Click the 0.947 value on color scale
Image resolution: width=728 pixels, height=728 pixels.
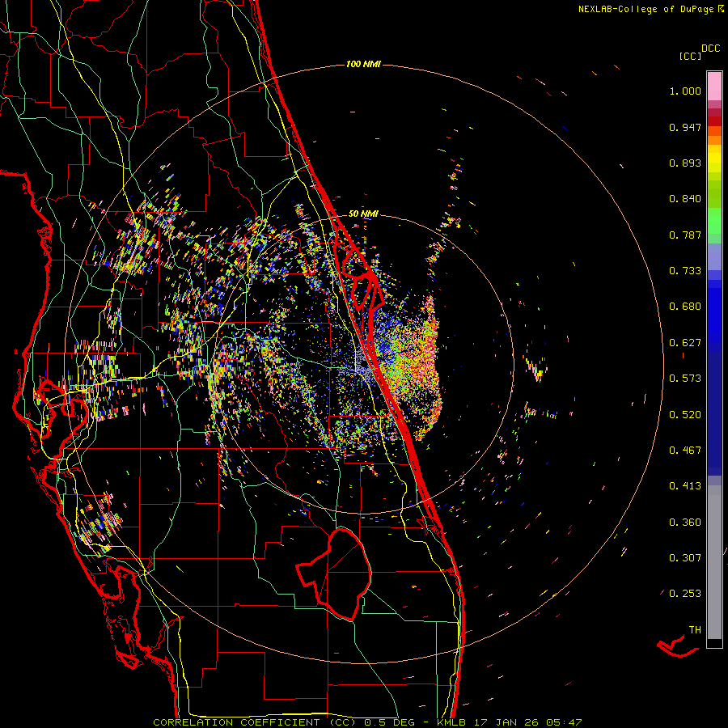coord(685,127)
